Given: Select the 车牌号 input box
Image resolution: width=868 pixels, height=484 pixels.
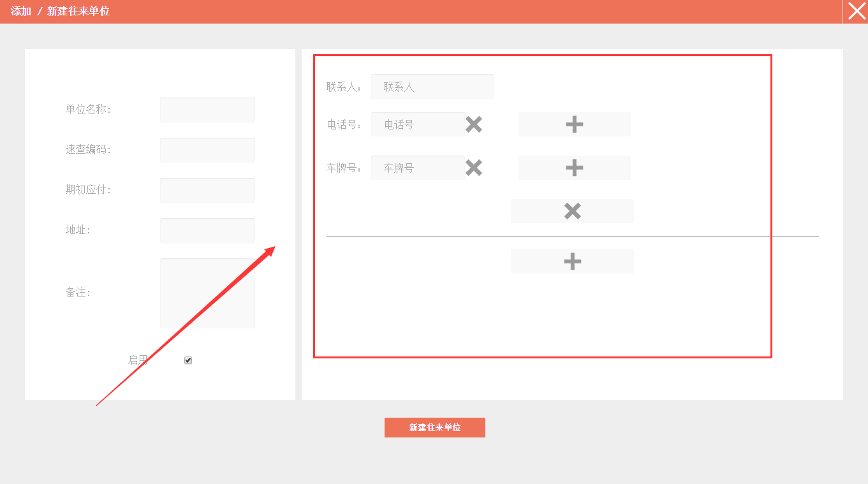Looking at the screenshot, I should tap(418, 168).
